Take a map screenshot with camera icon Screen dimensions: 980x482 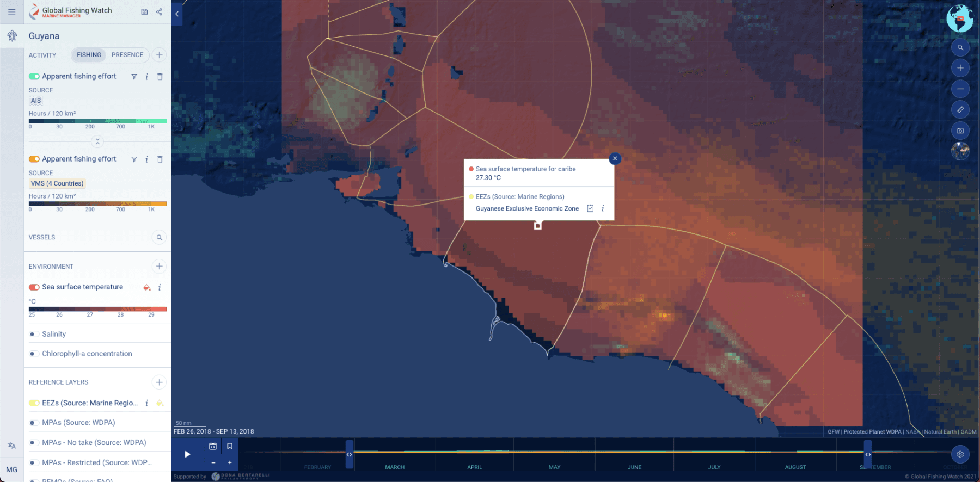pyautogui.click(x=960, y=131)
